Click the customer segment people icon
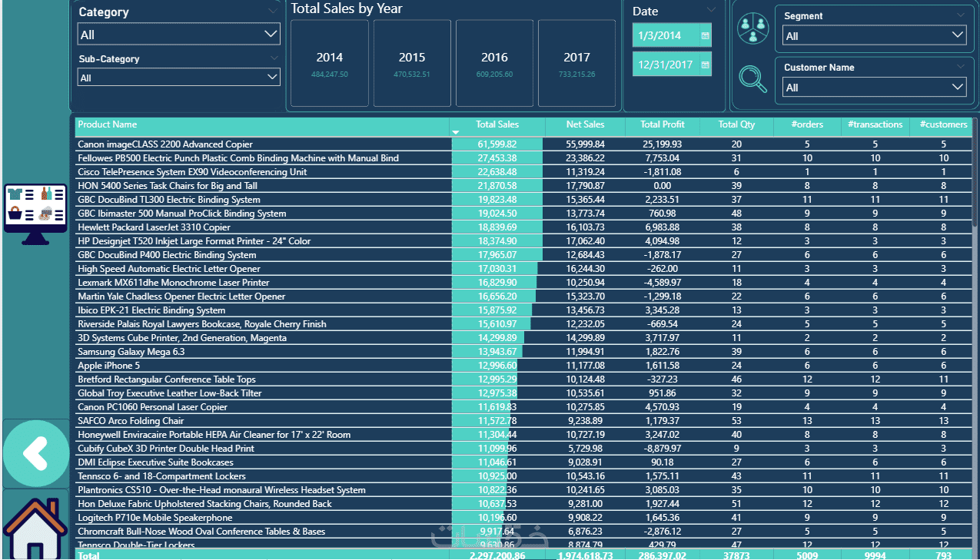 click(752, 28)
